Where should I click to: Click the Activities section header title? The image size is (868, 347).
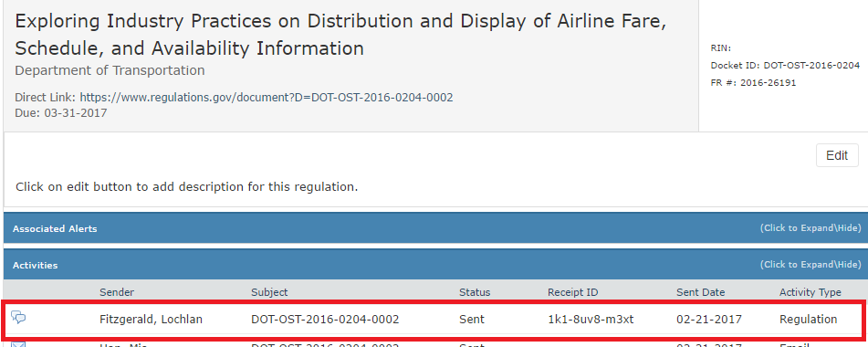pyautogui.click(x=35, y=265)
